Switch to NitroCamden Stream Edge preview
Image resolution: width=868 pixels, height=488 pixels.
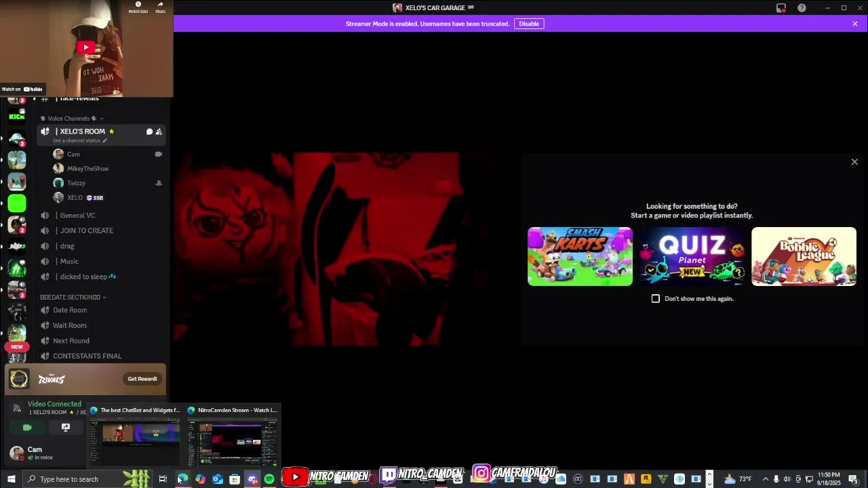click(233, 436)
